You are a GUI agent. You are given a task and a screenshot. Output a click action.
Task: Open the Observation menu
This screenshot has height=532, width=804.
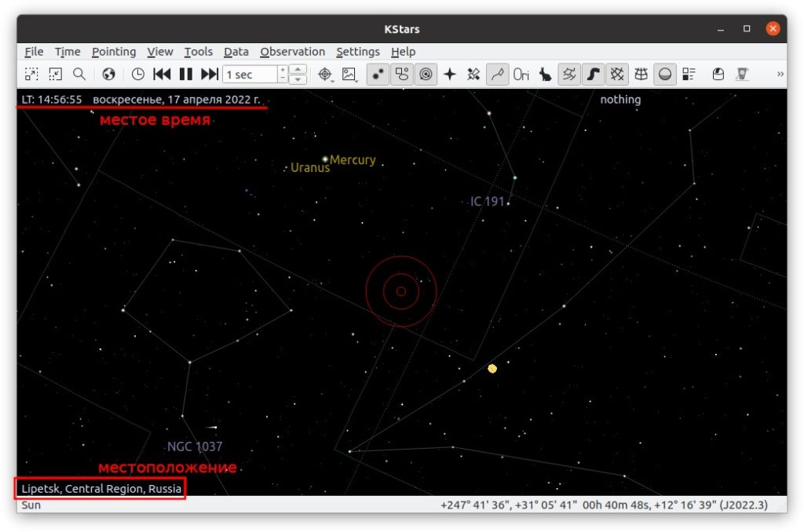[292, 52]
